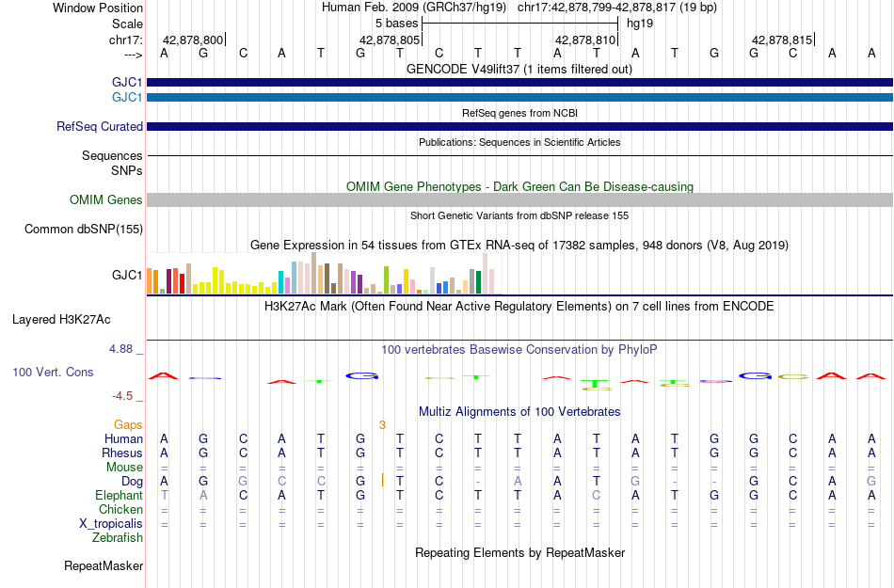894x588 pixels.
Task: Click the OMIM Genes track label
Action: pos(105,200)
